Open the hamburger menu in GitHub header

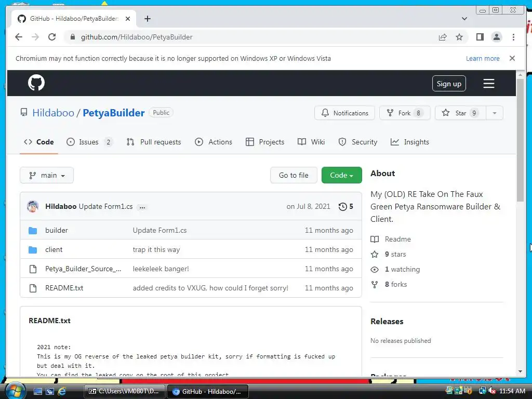pos(488,84)
